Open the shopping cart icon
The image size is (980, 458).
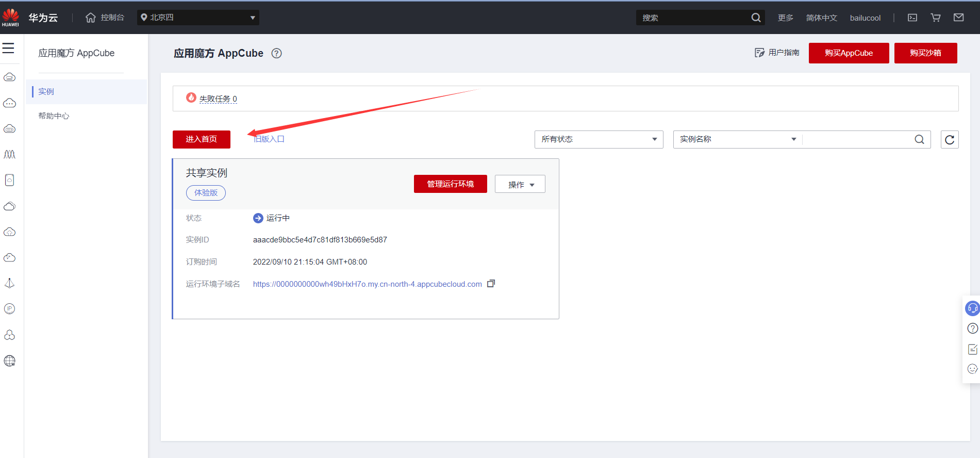pos(936,18)
